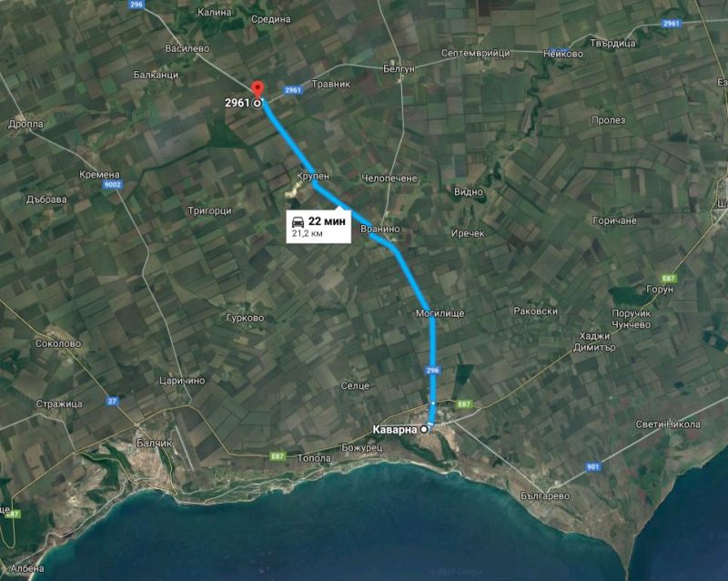Select the Каварна city label

395,430
